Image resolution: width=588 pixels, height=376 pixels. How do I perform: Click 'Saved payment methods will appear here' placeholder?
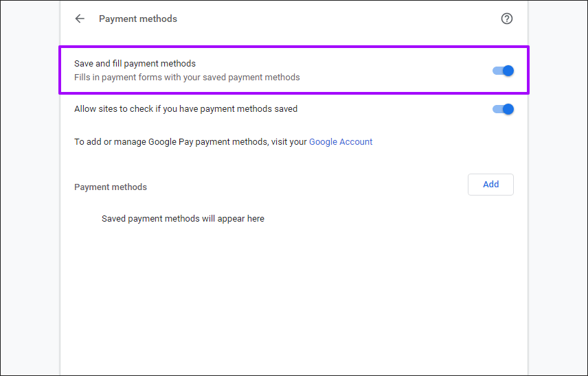(x=183, y=219)
